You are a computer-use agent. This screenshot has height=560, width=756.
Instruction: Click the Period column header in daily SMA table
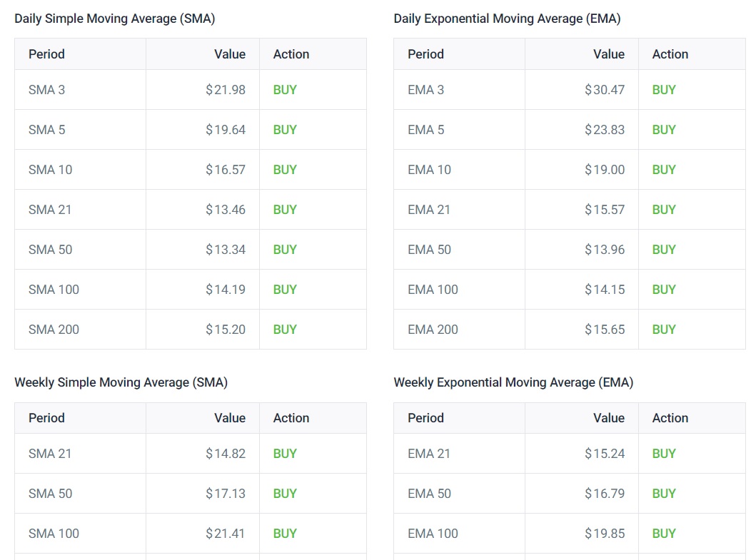(x=46, y=54)
